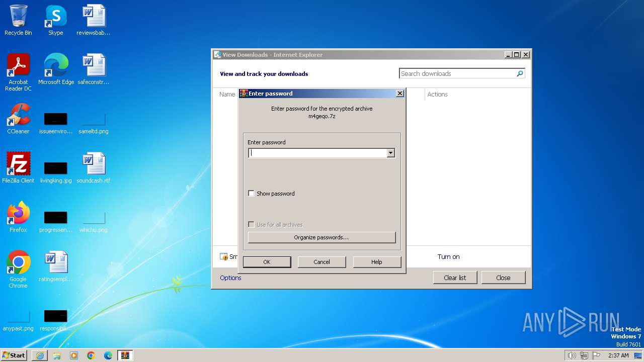
Task: Focus the Enter password text field
Action: click(317, 153)
